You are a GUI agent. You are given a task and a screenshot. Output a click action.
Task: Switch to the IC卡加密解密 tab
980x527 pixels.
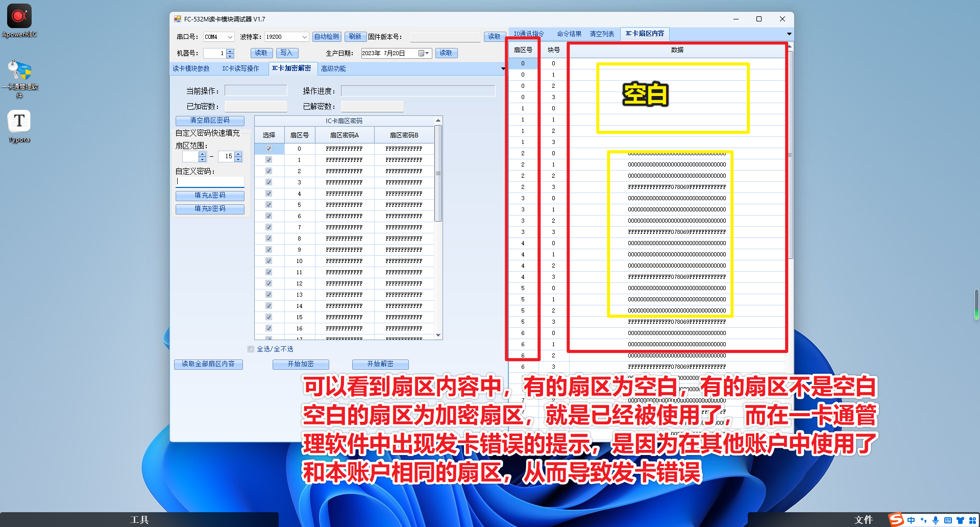click(x=291, y=68)
